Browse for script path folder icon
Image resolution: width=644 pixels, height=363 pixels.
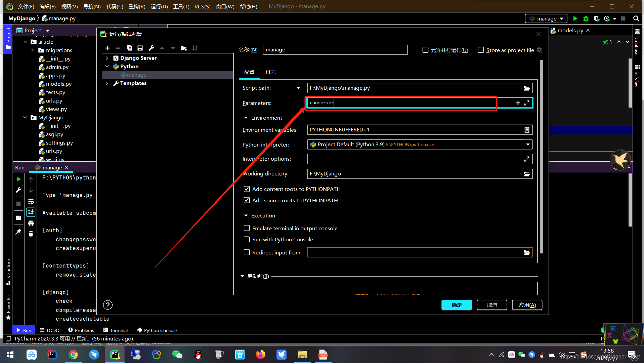526,88
